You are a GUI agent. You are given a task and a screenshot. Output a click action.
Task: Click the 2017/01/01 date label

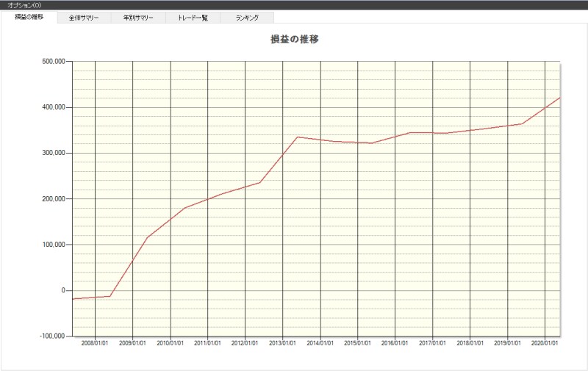432,343
